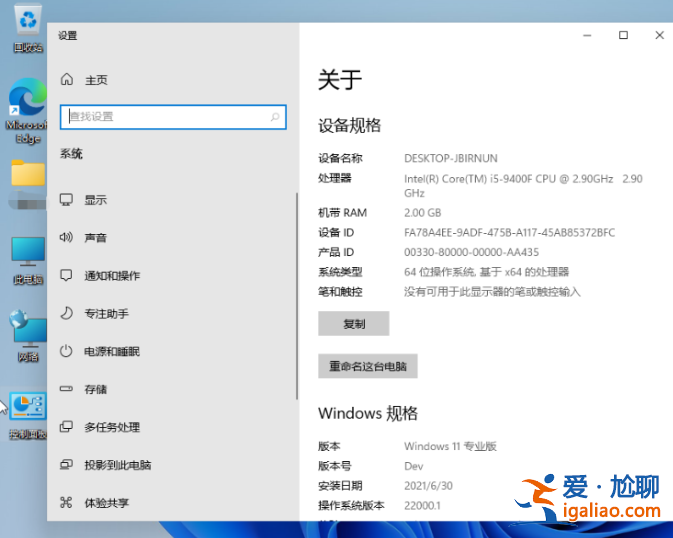Click the Windows 规格 section heading
The image size is (673, 538).
368,413
